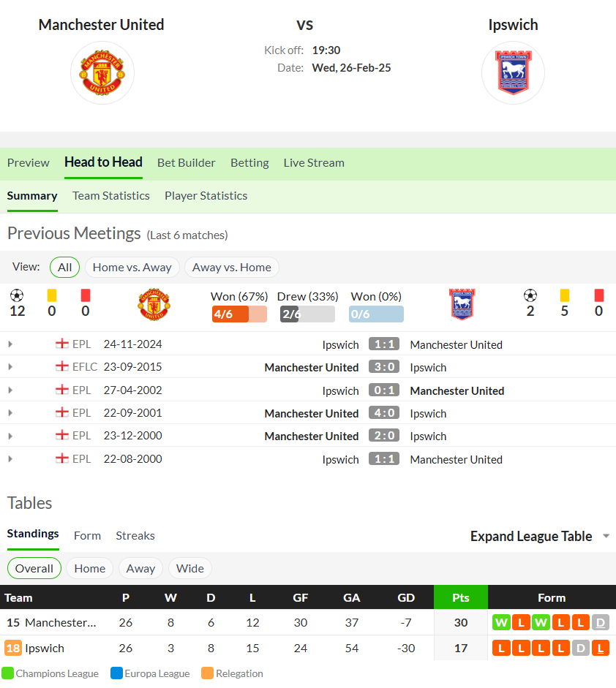This screenshot has height=688, width=616.
Task: Click England flag icon on 23-09-2015 EFLC row
Action: [62, 366]
